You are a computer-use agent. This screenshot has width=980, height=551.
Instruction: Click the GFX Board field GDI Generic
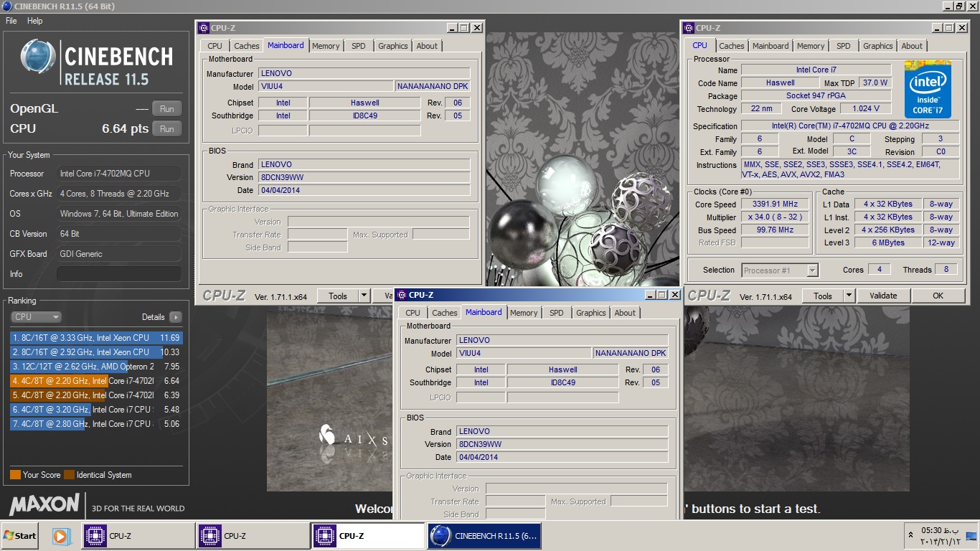[x=119, y=254]
